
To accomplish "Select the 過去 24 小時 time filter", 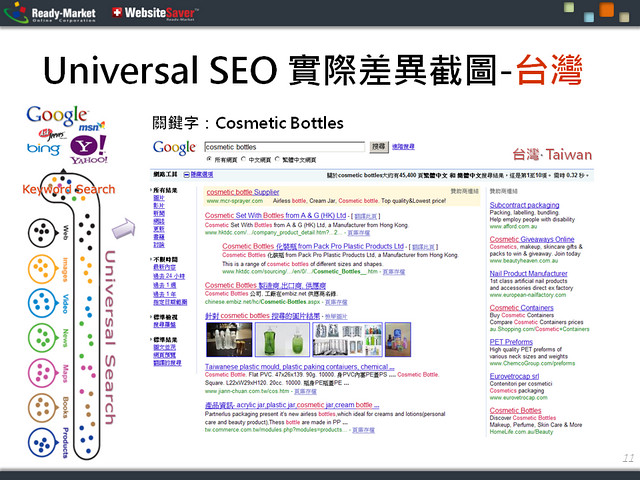I will pyautogui.click(x=169, y=276).
